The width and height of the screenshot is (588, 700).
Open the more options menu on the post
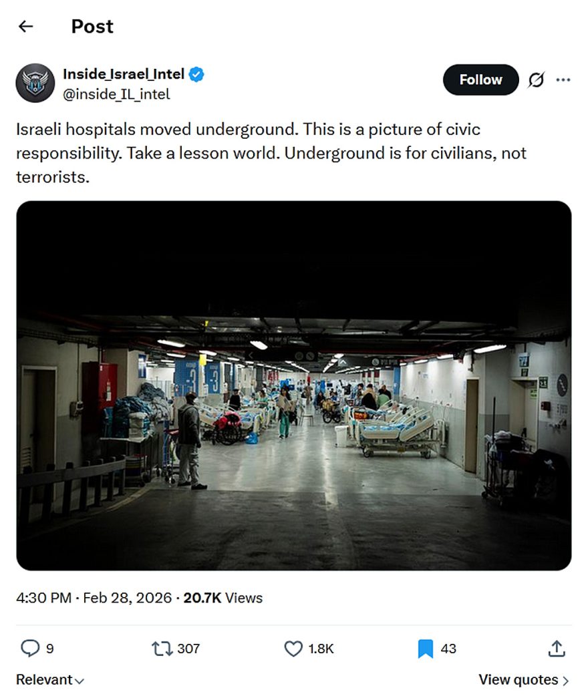coord(564,79)
